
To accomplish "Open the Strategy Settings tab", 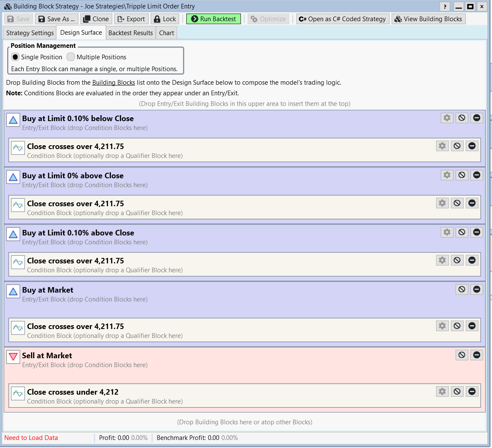I will 30,33.
